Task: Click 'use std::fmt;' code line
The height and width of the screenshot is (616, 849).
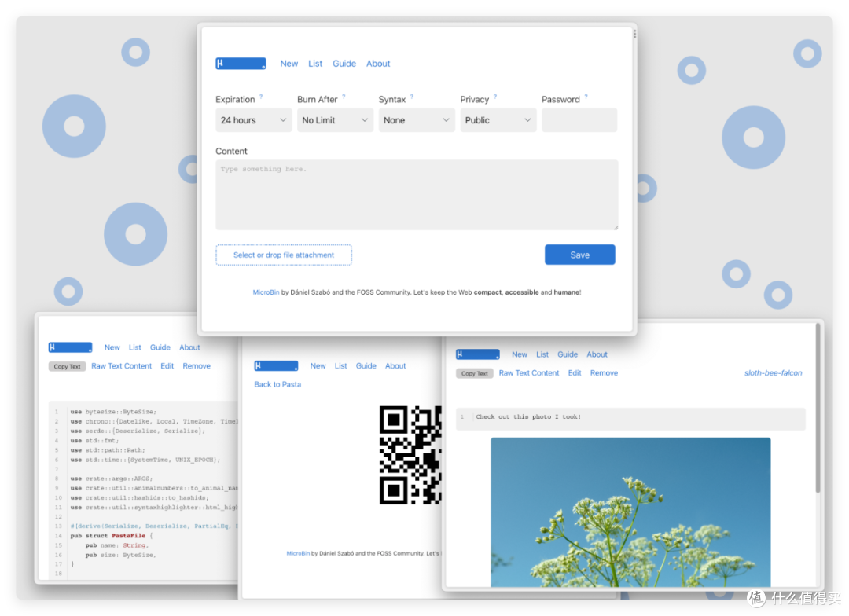Action: click(x=95, y=441)
